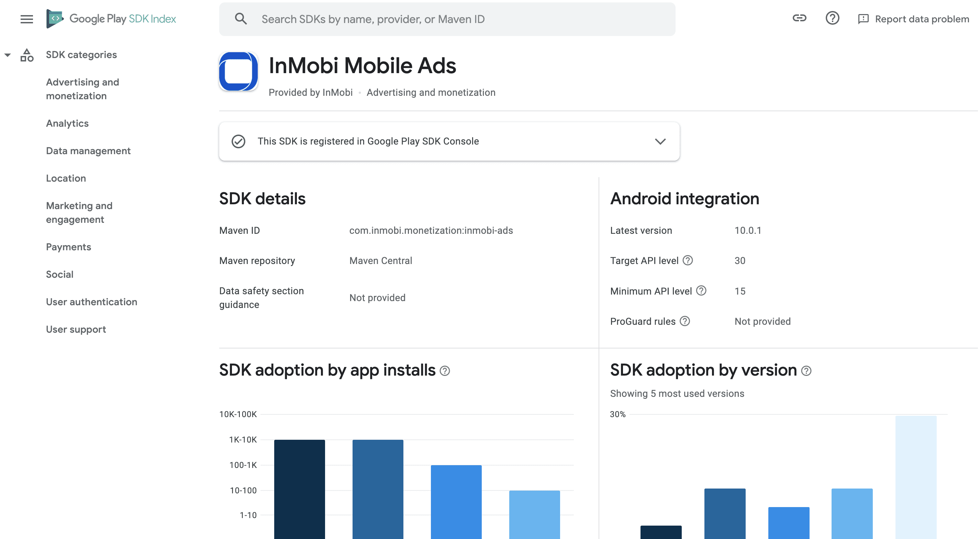Expand the Google Play SDK Console registration card
The width and height of the screenshot is (980, 539).
coord(661,141)
